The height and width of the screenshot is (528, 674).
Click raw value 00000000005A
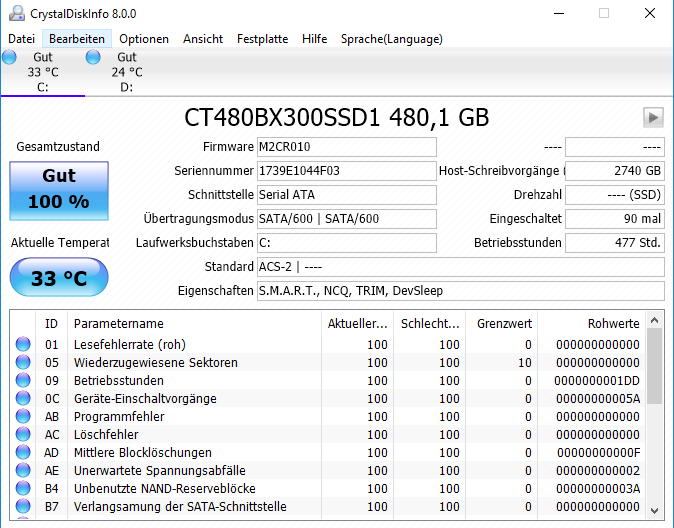(x=597, y=399)
